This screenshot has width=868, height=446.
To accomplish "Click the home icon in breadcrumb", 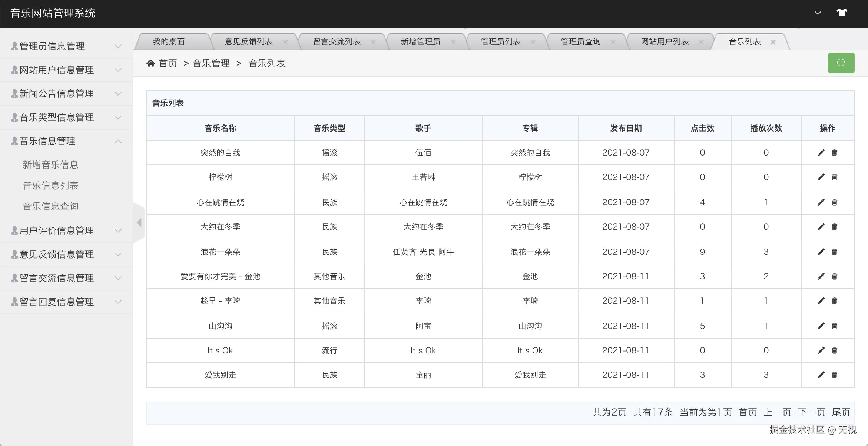I will tap(150, 63).
